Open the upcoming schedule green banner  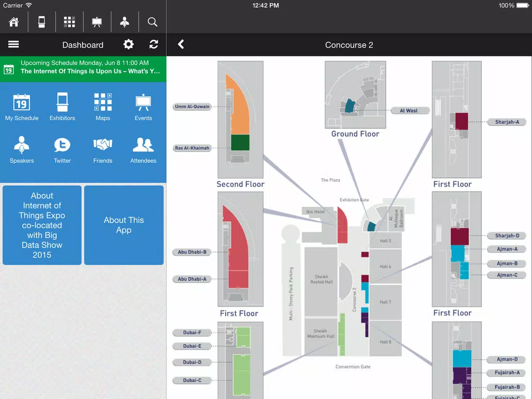pyautogui.click(x=83, y=69)
